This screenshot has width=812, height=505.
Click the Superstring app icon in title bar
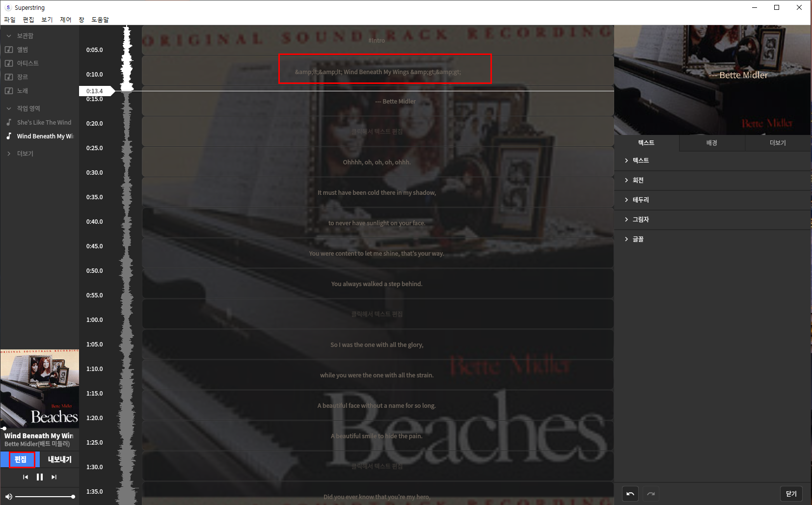(x=8, y=7)
